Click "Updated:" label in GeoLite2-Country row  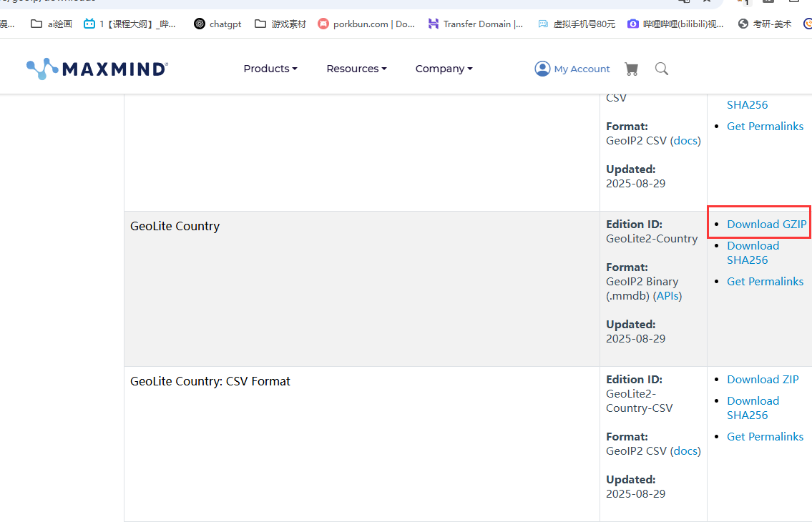(x=631, y=325)
